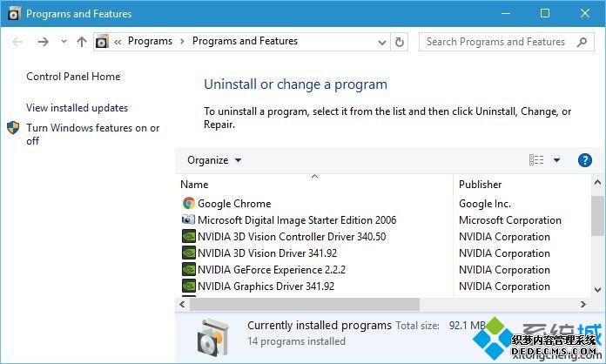Select NVIDIA GeForce Experience 2.2.2
Viewport: 606px width, 364px height.
tap(272, 270)
